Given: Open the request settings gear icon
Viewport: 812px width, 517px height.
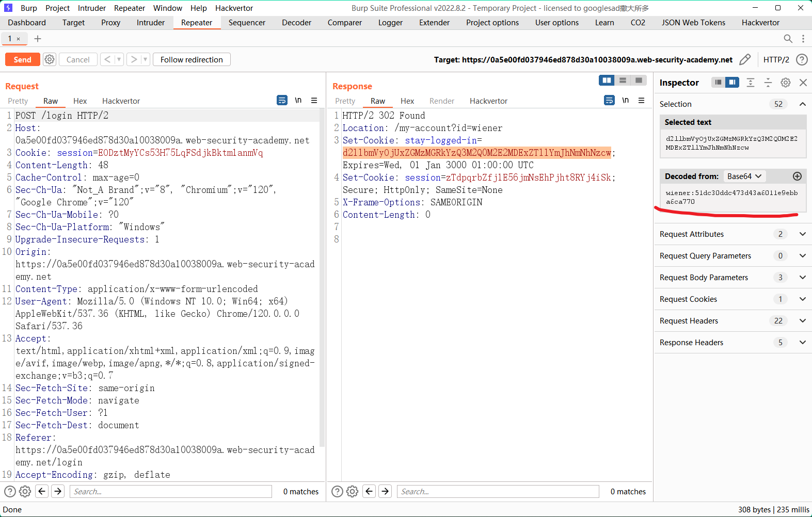Looking at the screenshot, I should tap(50, 59).
